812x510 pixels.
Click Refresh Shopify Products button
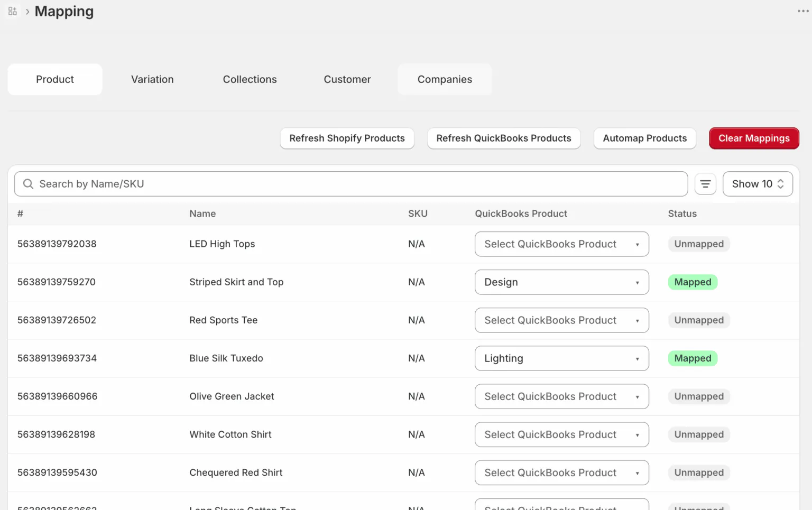(x=347, y=138)
